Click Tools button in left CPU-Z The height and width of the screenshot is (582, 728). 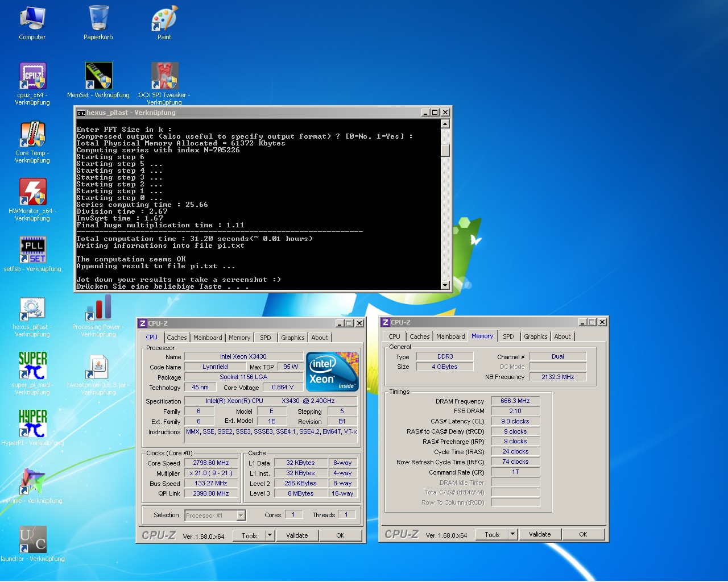[249, 535]
